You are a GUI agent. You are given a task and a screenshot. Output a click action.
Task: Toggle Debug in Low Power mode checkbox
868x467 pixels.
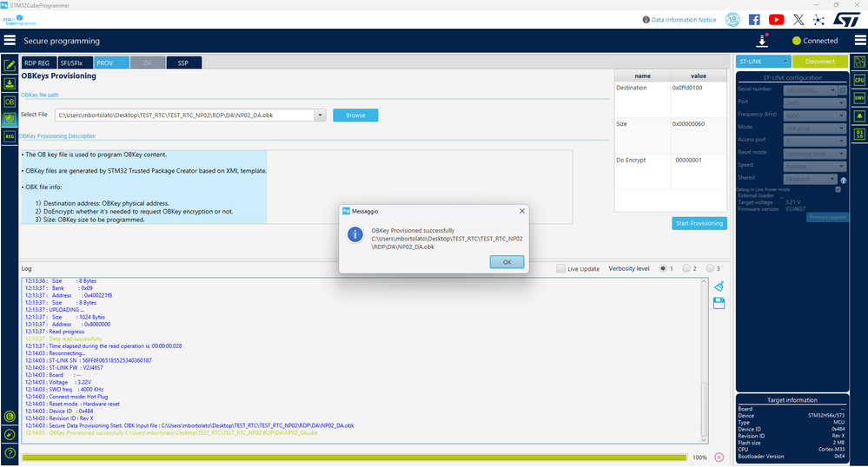point(838,189)
